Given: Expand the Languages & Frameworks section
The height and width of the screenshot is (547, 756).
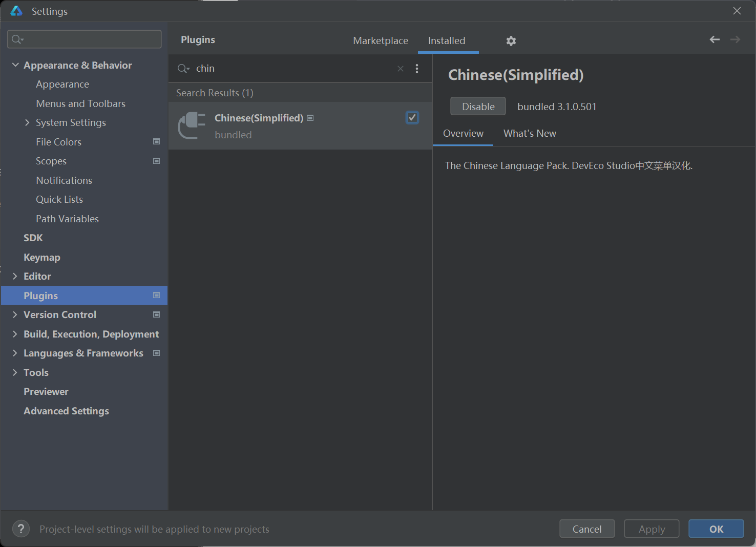Looking at the screenshot, I should 15,353.
